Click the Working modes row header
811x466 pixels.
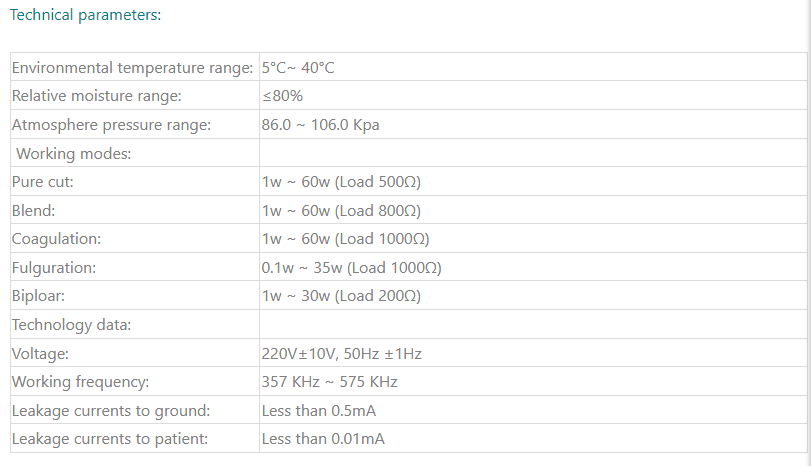click(74, 153)
